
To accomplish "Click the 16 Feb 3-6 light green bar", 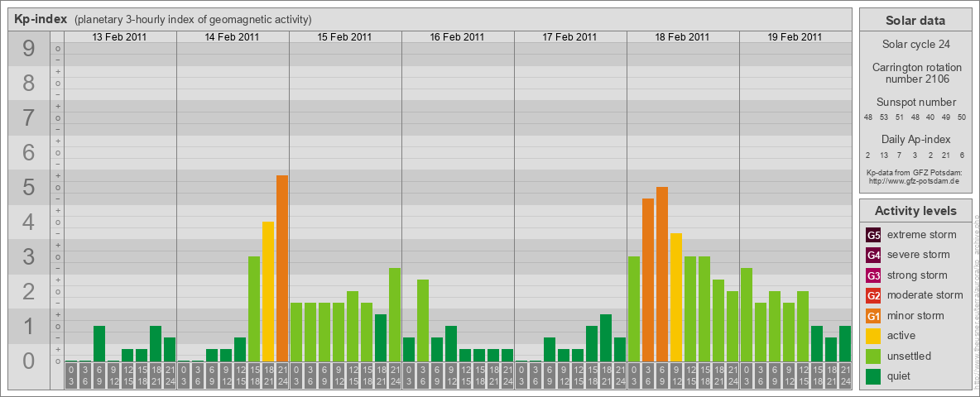I will tap(422, 320).
